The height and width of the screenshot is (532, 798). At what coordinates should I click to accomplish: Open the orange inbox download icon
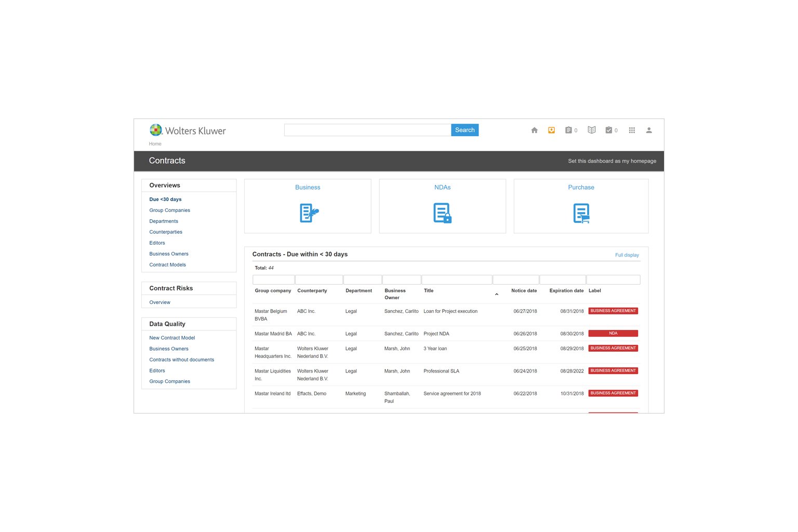coord(551,130)
